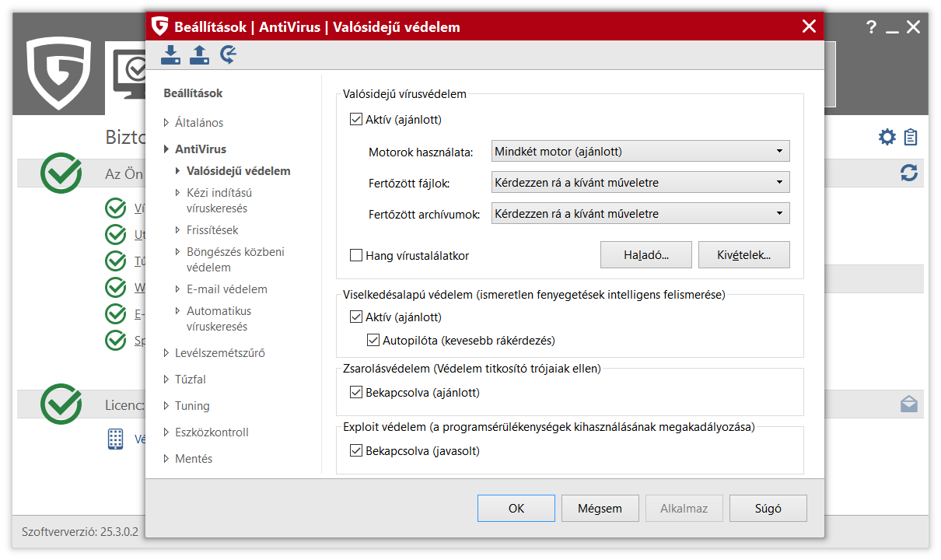This screenshot has width=941, height=560.
Task: Open Kézi indítású víruskeresés settings
Action: pos(219,201)
